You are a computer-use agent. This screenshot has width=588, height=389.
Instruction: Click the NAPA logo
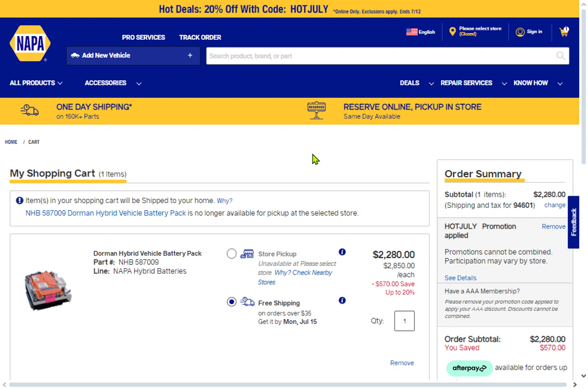tap(30, 44)
